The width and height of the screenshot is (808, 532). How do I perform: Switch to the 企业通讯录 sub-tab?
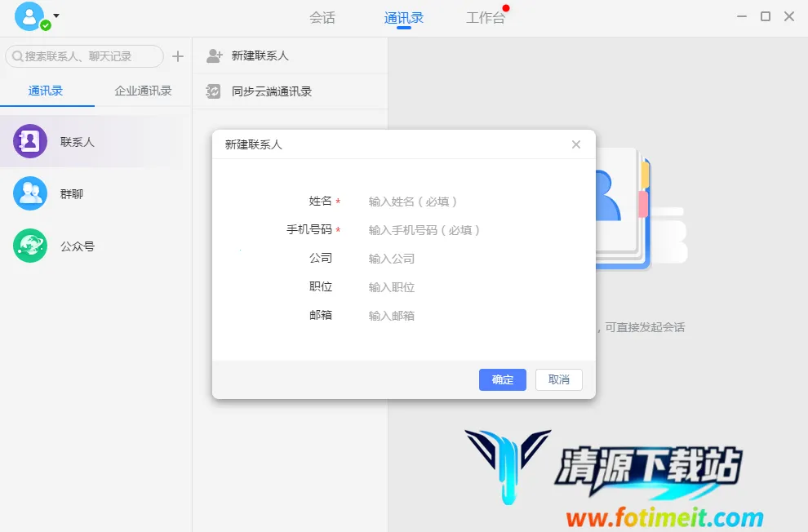pyautogui.click(x=143, y=91)
